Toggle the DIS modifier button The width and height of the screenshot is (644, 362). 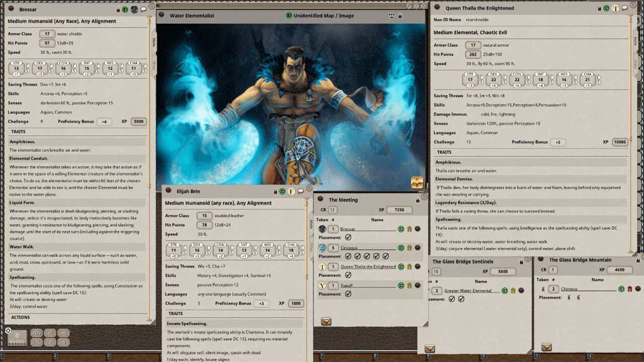click(x=37, y=342)
